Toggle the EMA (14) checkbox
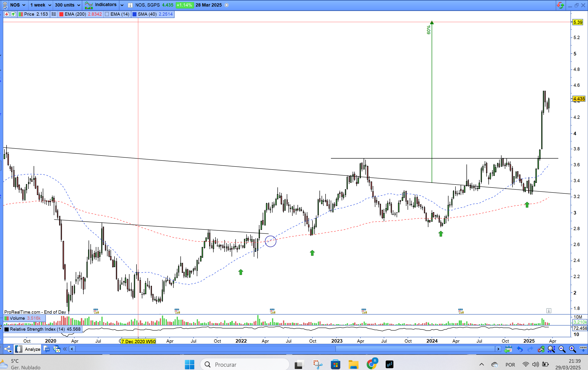 click(x=107, y=14)
